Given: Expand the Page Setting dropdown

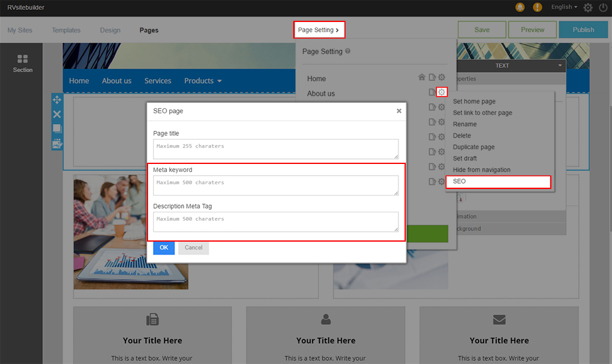Looking at the screenshot, I should [318, 30].
